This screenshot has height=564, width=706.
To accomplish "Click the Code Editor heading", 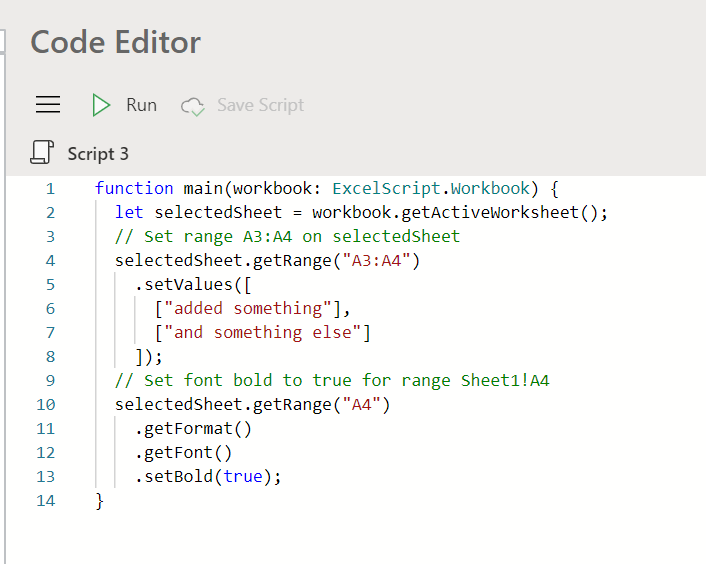I will (x=116, y=42).
